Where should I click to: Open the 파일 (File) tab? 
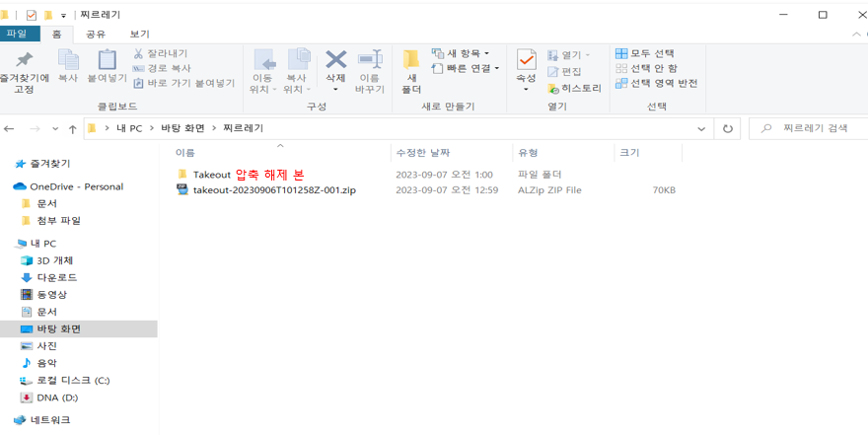pos(20,34)
